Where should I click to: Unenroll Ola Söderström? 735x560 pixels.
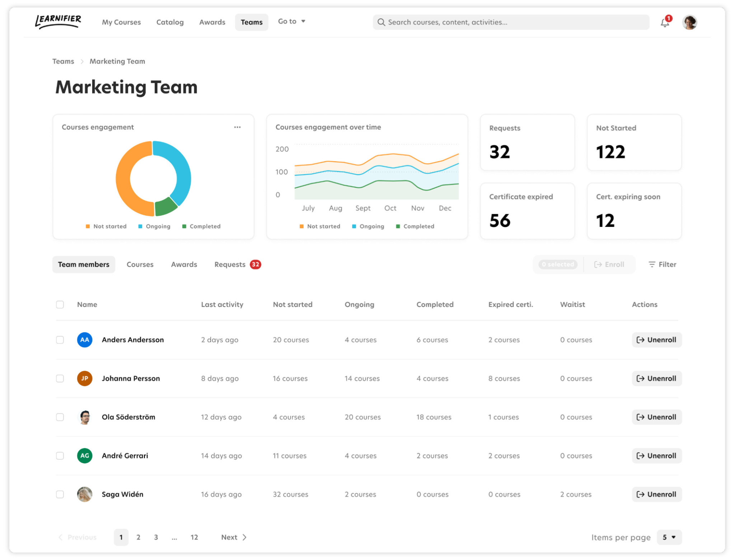pyautogui.click(x=656, y=417)
